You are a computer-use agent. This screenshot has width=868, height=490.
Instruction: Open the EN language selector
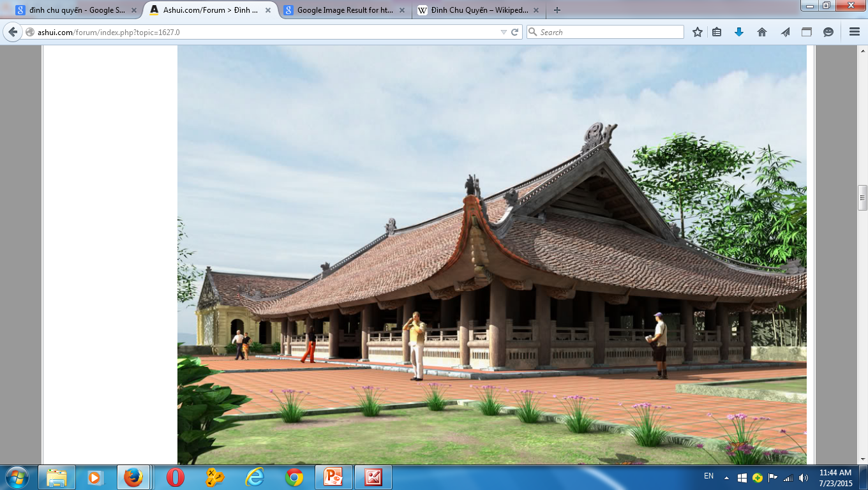[708, 476]
